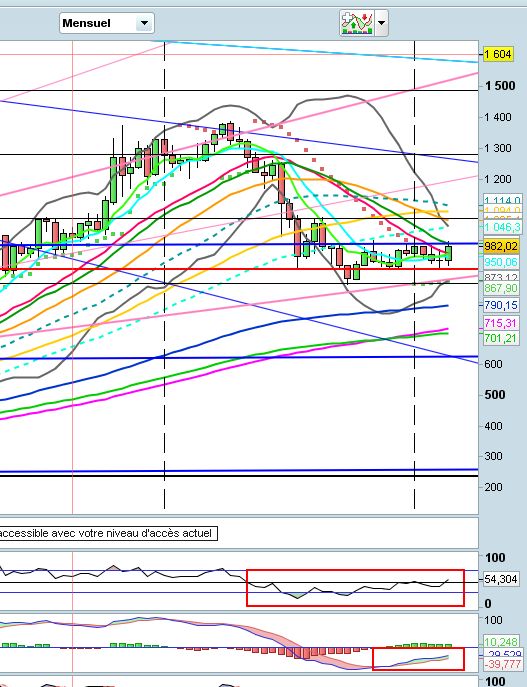This screenshot has height=687, width=527.
Task: Click the green 867,90 value label
Action: click(x=501, y=288)
